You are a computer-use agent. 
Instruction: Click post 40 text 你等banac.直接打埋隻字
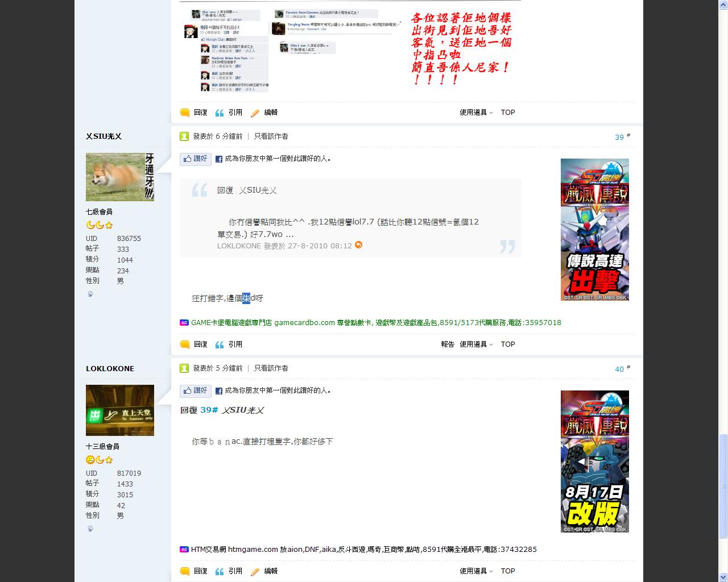242,442
